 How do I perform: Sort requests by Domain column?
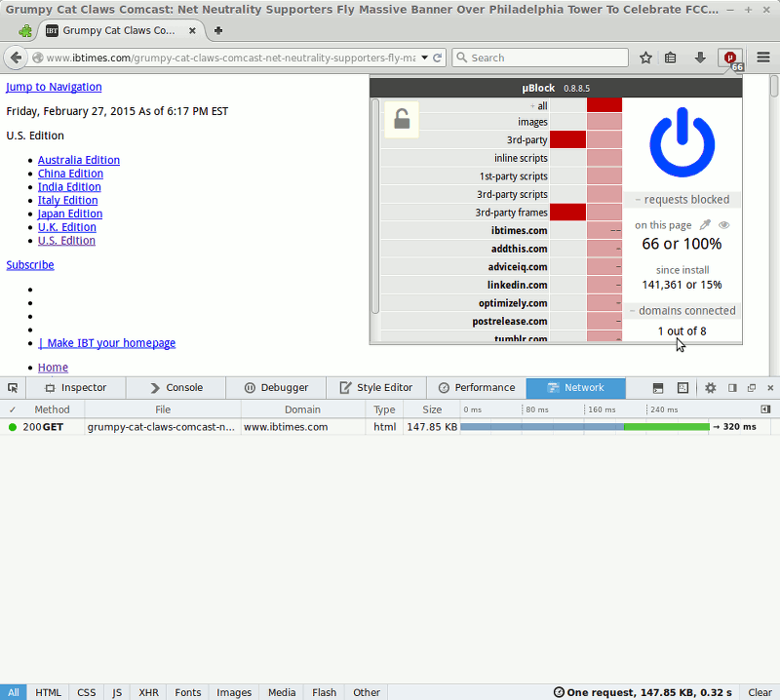[303, 409]
